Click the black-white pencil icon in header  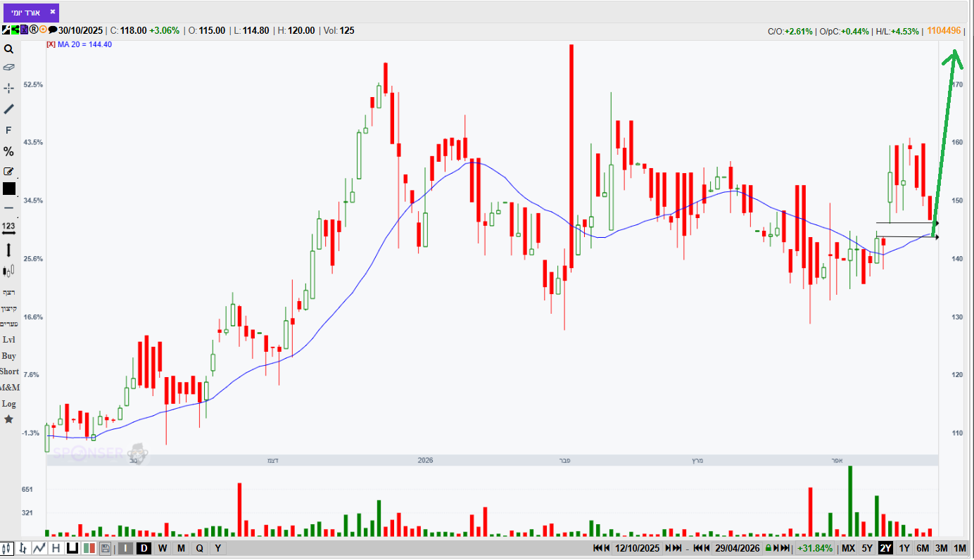click(6, 30)
